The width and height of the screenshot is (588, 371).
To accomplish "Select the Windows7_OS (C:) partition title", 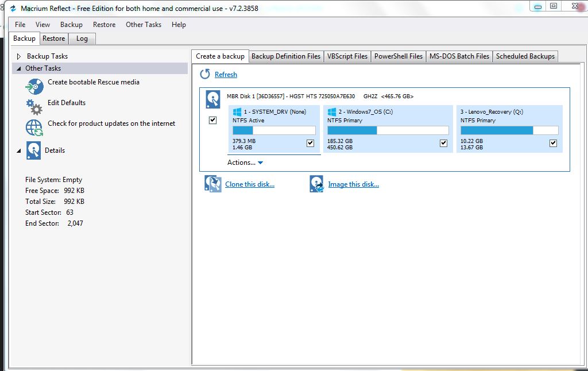I will [x=366, y=112].
